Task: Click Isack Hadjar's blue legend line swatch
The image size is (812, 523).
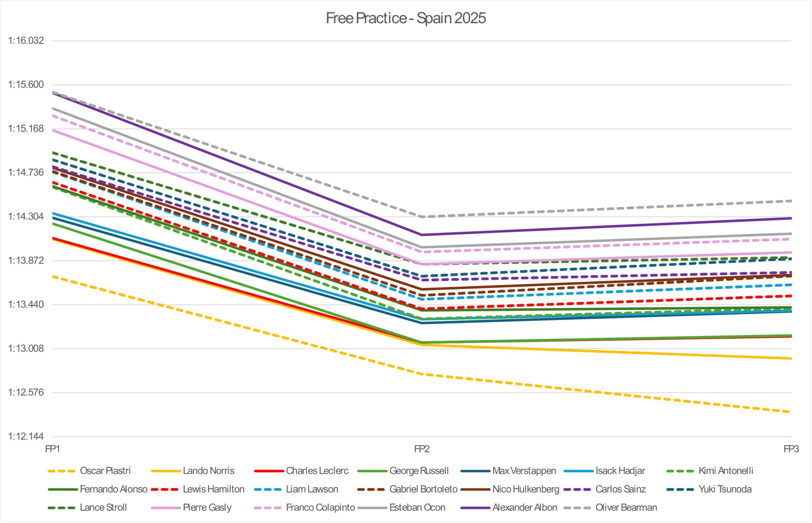Action: [x=578, y=471]
